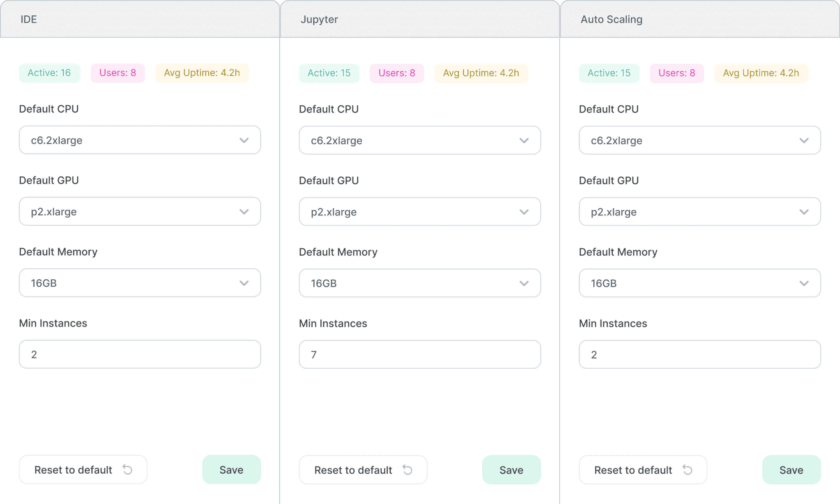Expand IDE Default Memory 16GB selector
840x504 pixels.
point(140,283)
